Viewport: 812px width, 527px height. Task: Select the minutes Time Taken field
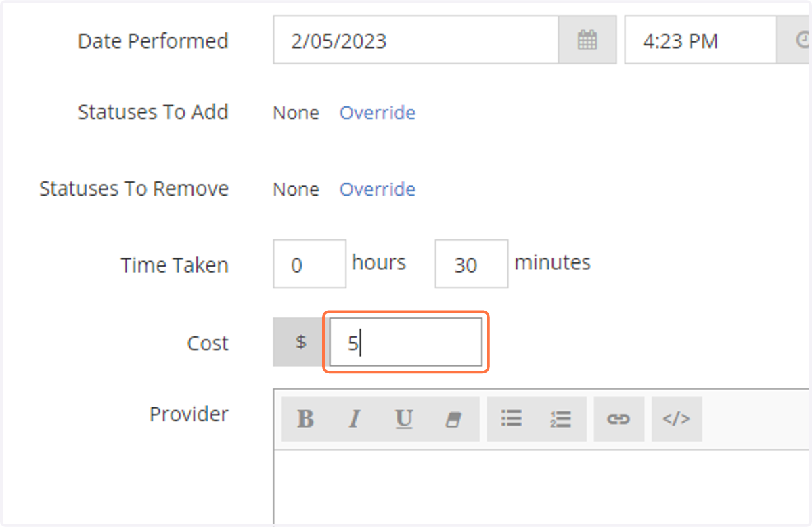point(472,264)
